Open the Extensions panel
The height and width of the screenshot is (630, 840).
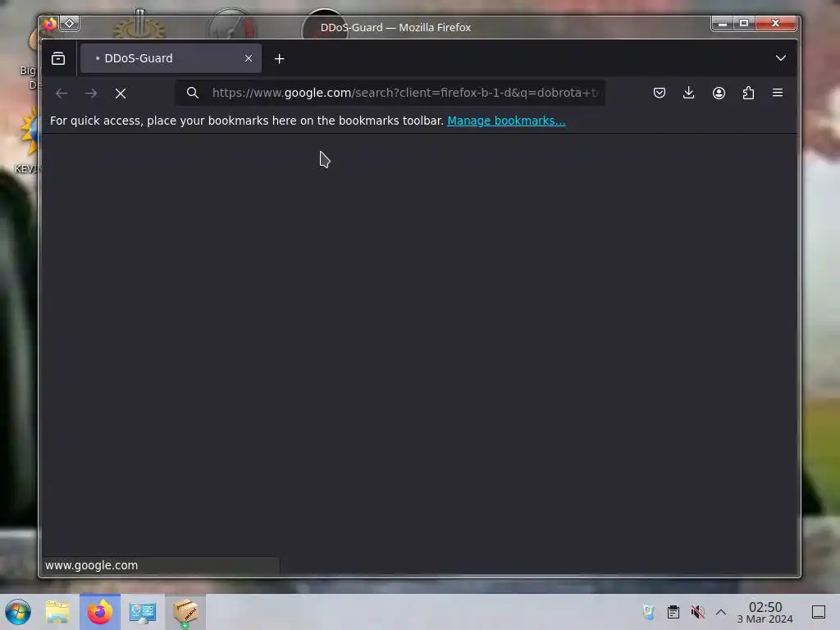[x=748, y=93]
